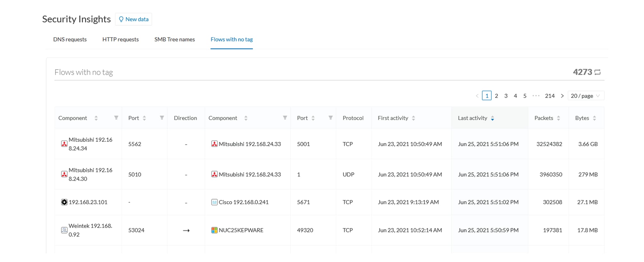Image resolution: width=644 pixels, height=262 pixels.
Task: Click packets value 32524382
Action: [549, 144]
